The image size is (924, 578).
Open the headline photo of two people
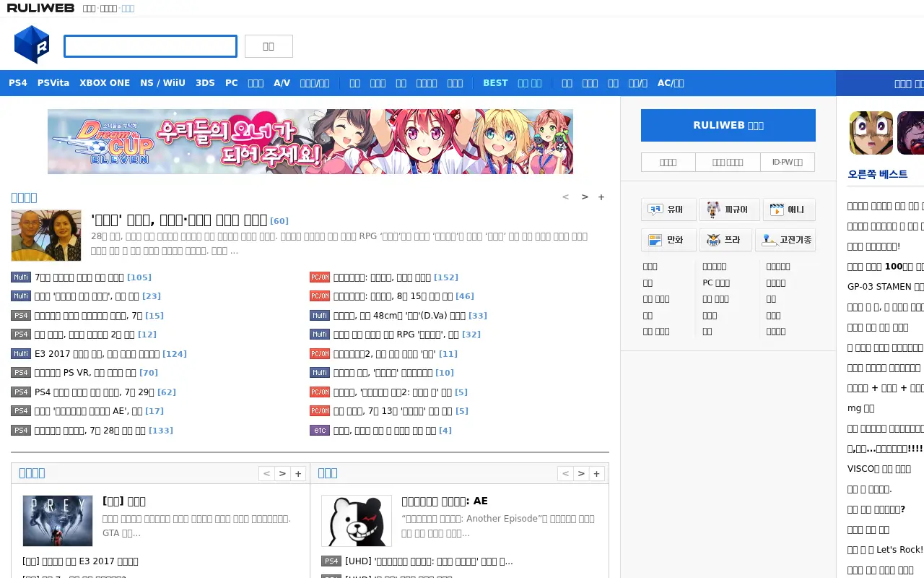46,236
